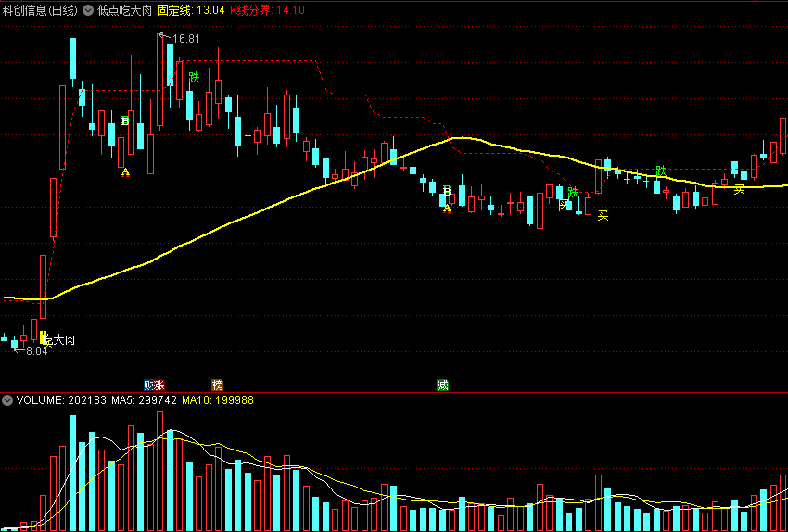Image resolution: width=788 pixels, height=532 pixels.
Task: Click the 16.81 high price label
Action: click(x=186, y=39)
